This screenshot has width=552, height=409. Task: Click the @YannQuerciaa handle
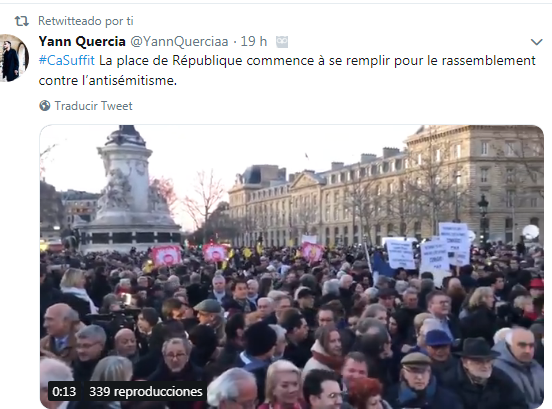coord(179,42)
